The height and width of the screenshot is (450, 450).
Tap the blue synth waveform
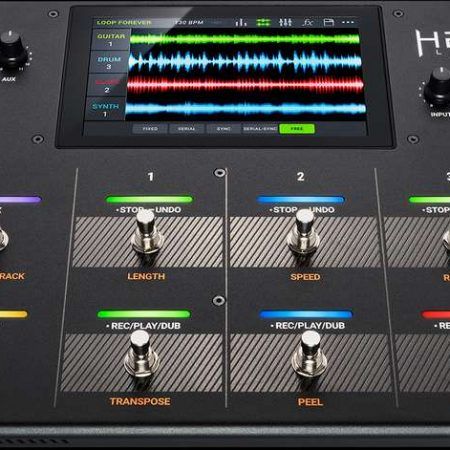point(245,108)
